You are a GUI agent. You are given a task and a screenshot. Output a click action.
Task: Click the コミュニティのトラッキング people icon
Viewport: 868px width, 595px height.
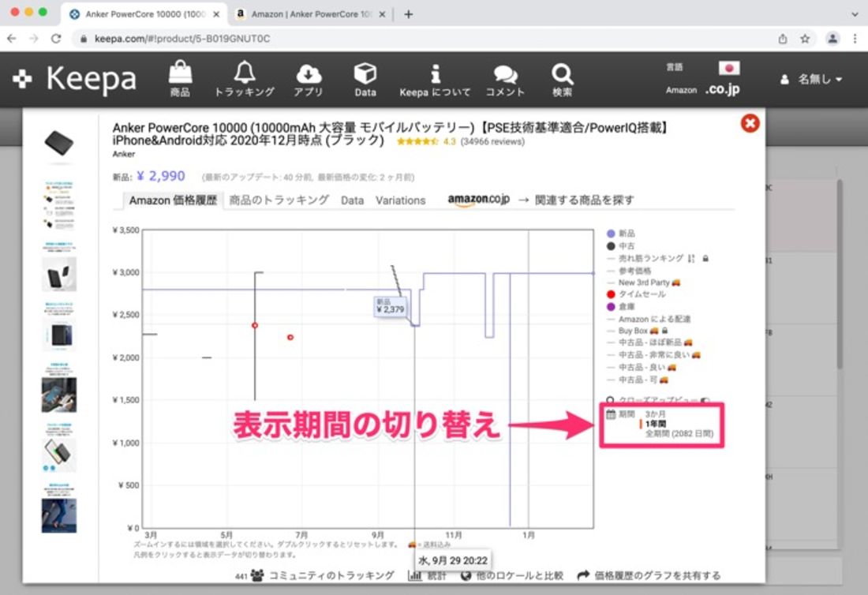tap(257, 575)
